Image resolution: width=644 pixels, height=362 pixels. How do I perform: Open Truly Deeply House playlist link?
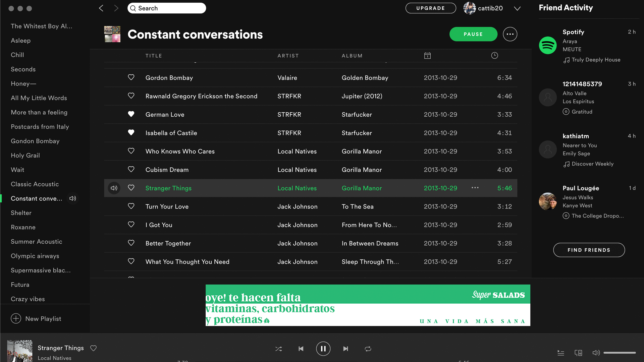(x=596, y=60)
